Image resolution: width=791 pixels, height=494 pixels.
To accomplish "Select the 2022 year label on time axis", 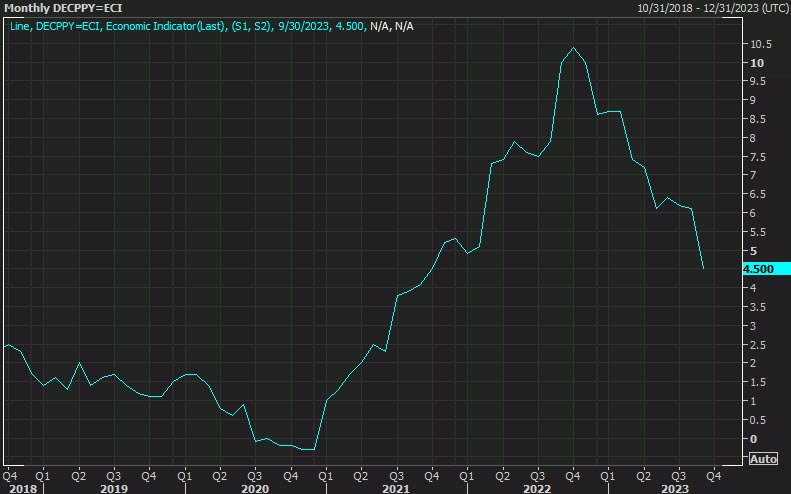I will coord(539,487).
